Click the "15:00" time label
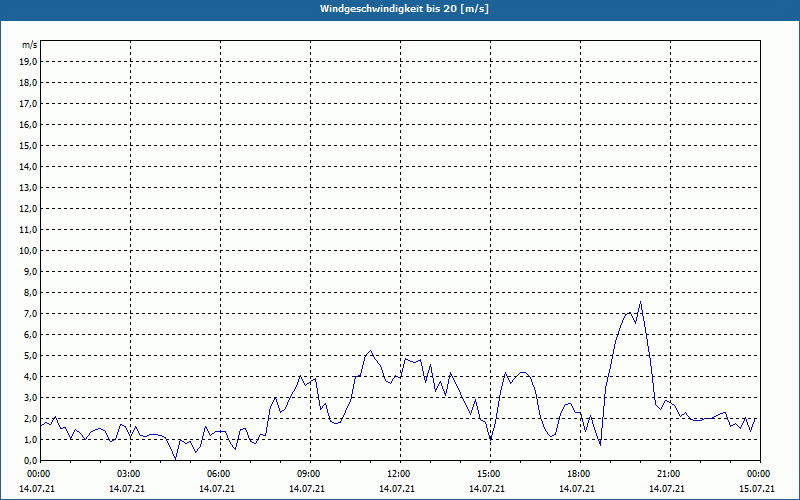 pos(487,474)
